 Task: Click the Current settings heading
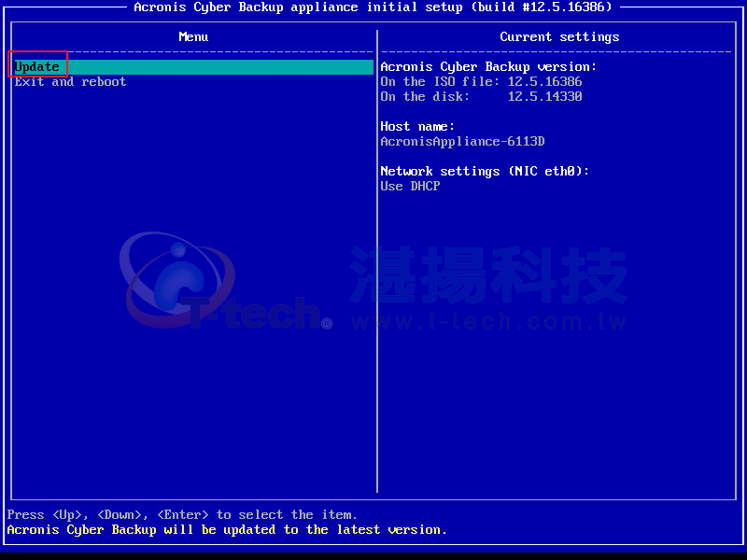tap(559, 37)
